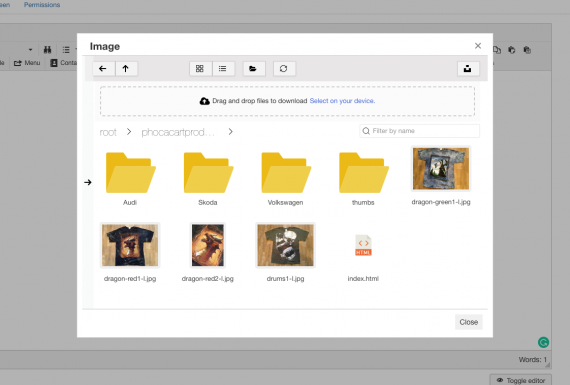Click the index.html file name
This screenshot has width=570, height=385.
(x=363, y=279)
